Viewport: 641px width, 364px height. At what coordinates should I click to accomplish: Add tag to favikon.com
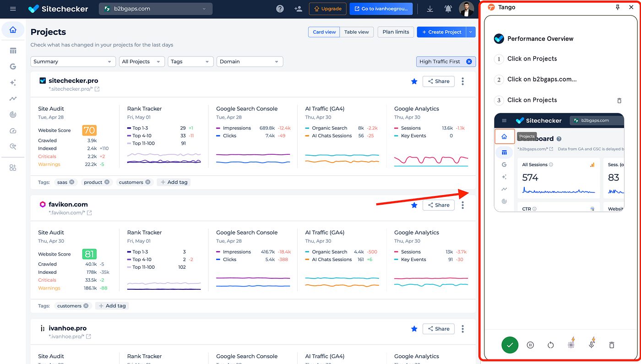point(112,305)
